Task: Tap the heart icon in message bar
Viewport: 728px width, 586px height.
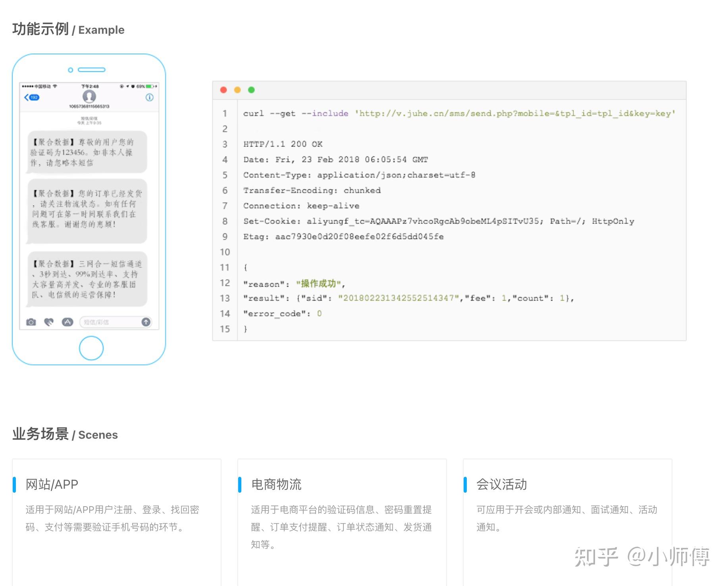Action: (49, 322)
